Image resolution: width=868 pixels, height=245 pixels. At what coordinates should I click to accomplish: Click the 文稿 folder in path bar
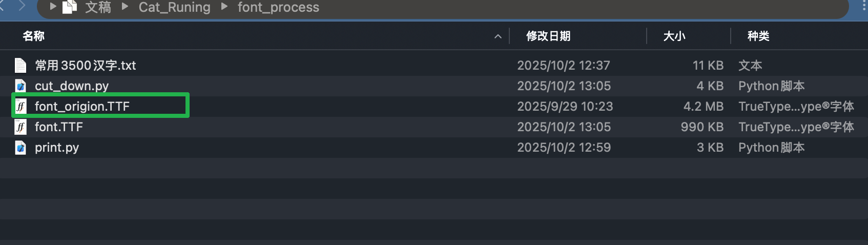click(x=98, y=7)
